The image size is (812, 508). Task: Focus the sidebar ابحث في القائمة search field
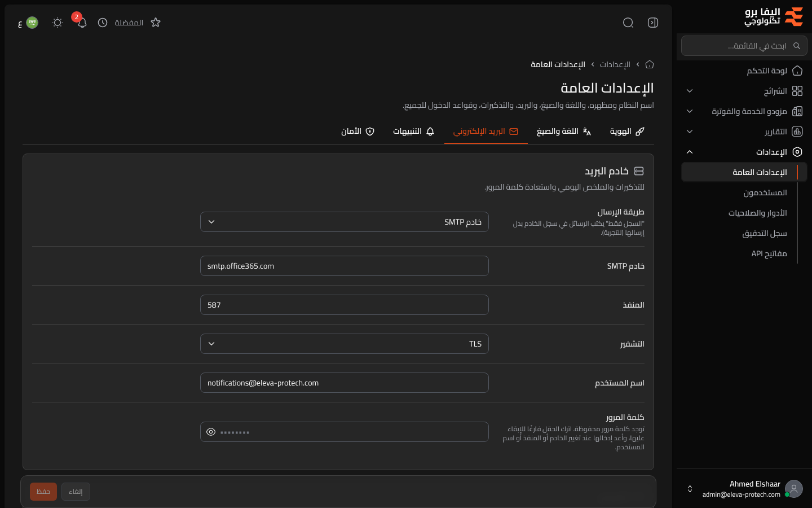[744, 46]
